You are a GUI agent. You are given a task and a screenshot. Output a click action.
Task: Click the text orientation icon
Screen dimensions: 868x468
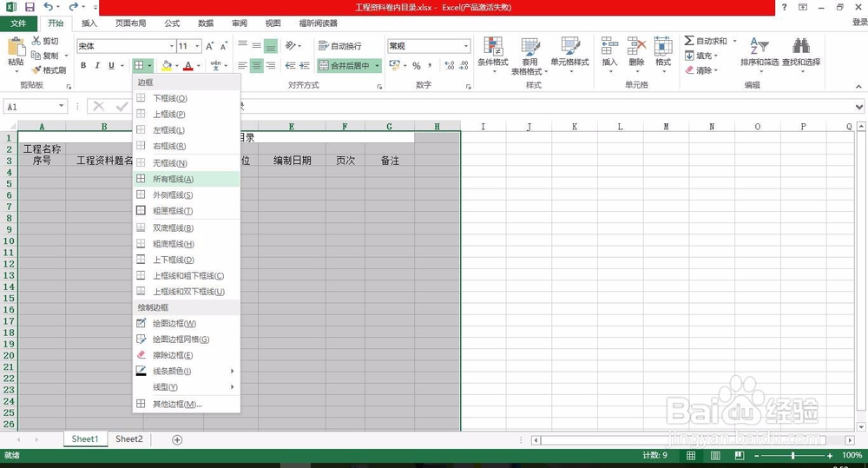291,45
